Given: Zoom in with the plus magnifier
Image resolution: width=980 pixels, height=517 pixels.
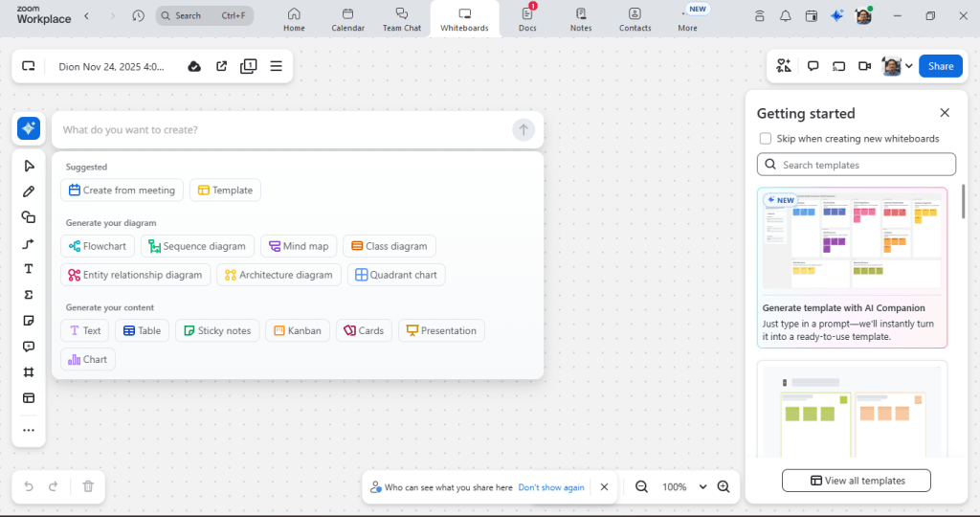Looking at the screenshot, I should point(724,486).
